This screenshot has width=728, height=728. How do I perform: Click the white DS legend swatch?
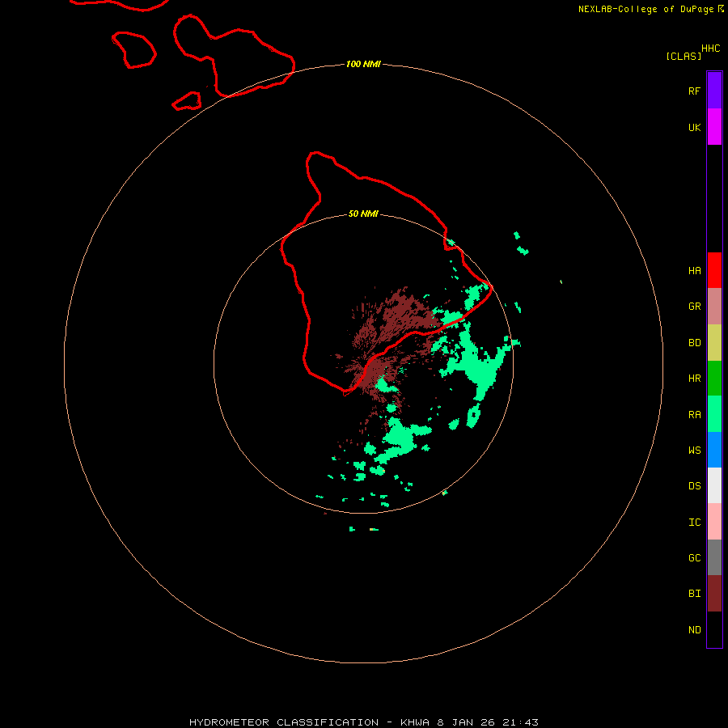[714, 485]
